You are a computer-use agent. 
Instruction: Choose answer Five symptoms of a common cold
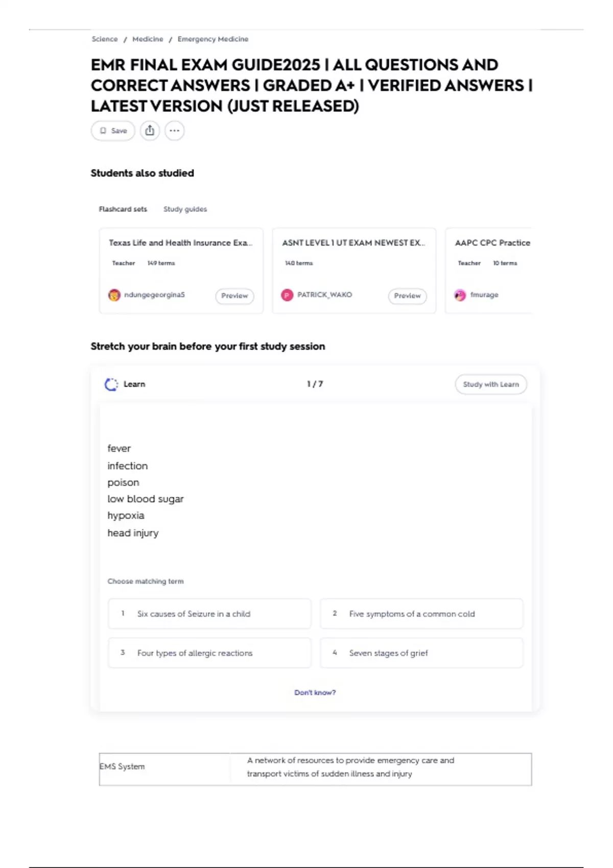(421, 614)
